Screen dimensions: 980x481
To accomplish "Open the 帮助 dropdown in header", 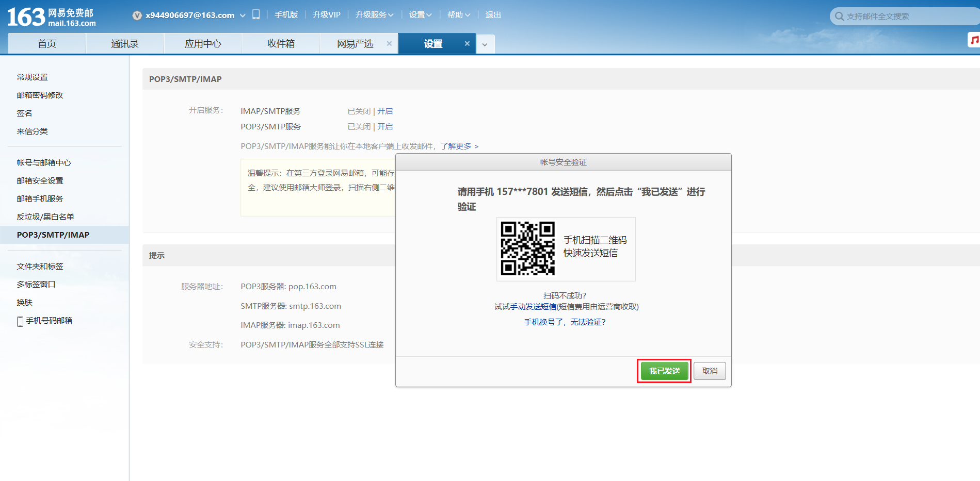I will tap(458, 15).
